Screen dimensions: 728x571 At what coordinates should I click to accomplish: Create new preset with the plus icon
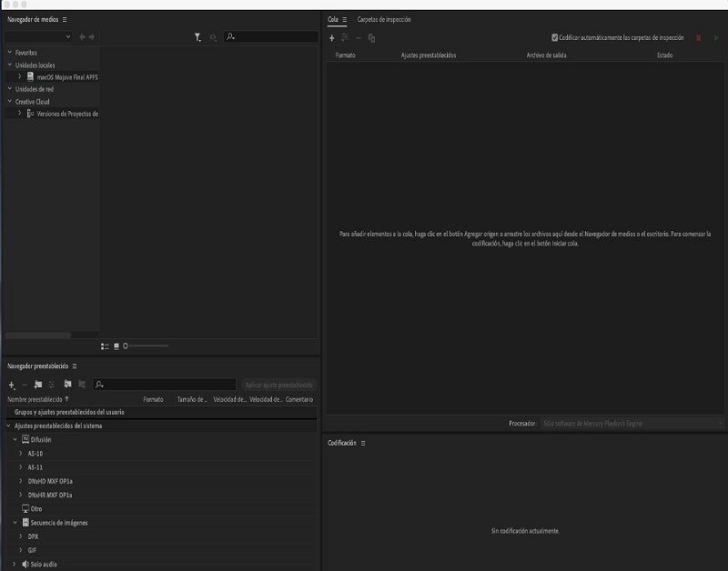[x=12, y=385]
